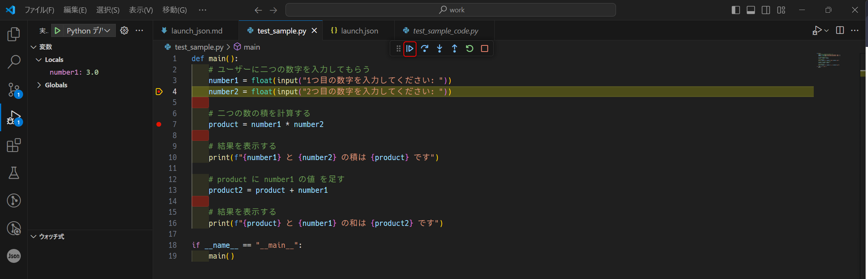Open the 移動(G) menu
The width and height of the screenshot is (868, 279).
point(175,10)
